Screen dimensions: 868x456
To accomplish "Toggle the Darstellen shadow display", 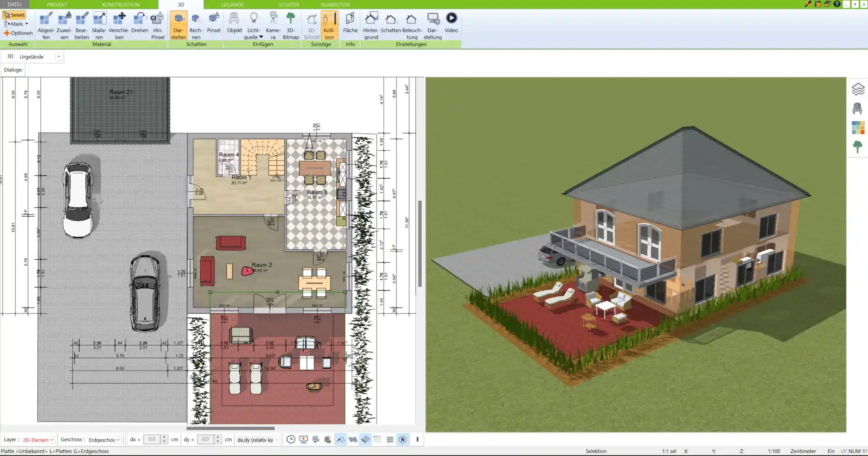I will tap(178, 26).
